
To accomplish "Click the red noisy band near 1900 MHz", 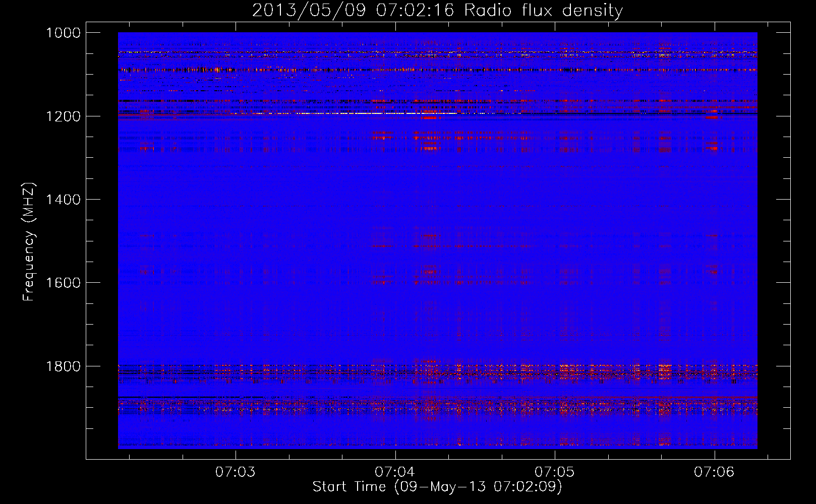I will (x=504, y=405).
